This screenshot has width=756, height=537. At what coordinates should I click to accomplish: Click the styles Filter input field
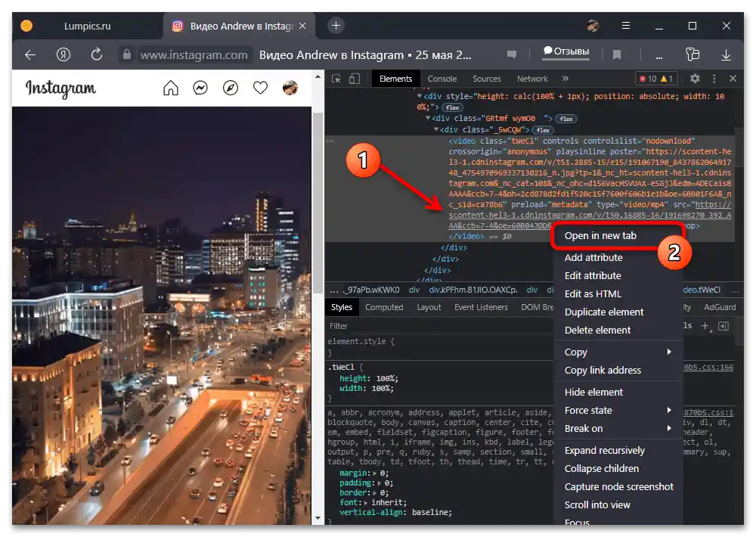coord(440,326)
